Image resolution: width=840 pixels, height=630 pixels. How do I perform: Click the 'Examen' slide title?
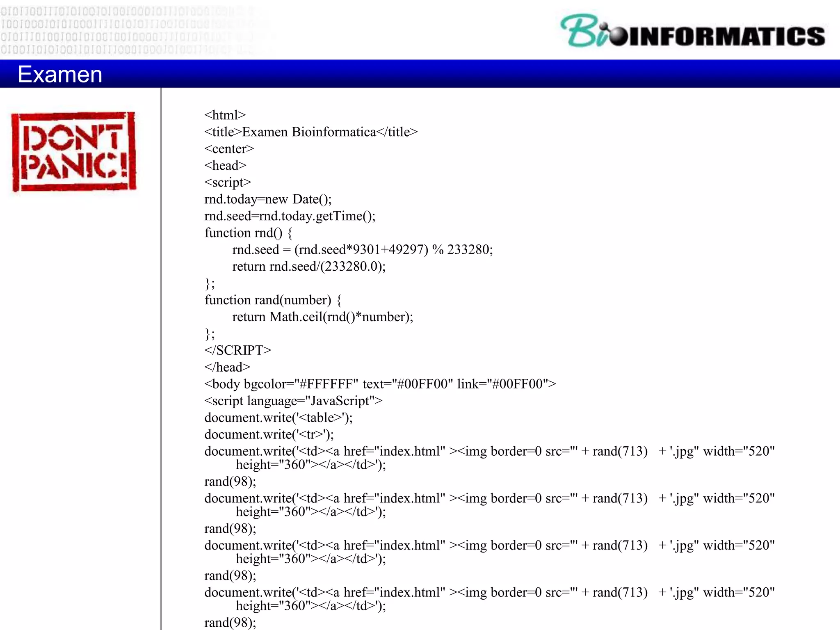coord(60,74)
